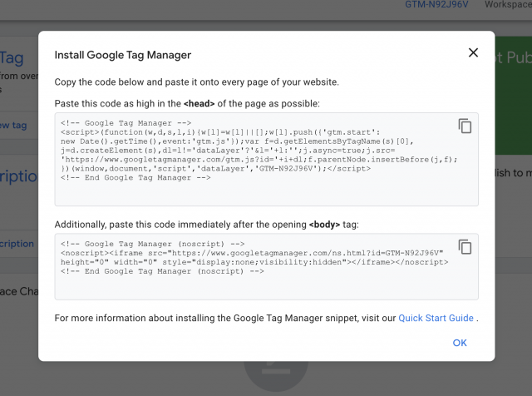This screenshot has width=532, height=396.
Task: Copy the body noscript snippet
Action: pos(465,247)
